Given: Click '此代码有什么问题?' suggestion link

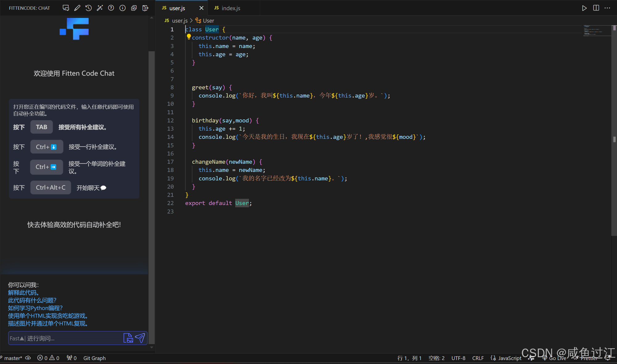Looking at the screenshot, I should pos(32,300).
